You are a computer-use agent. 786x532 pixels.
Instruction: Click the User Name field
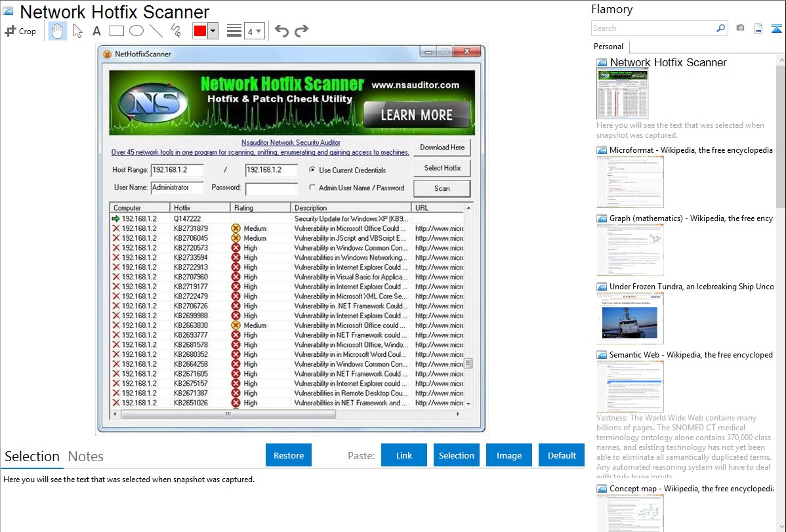[x=177, y=188]
